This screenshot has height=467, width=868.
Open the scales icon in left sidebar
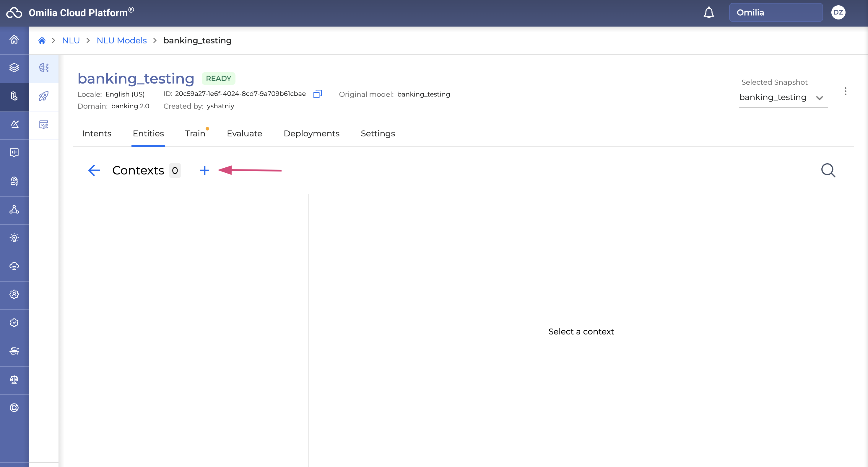point(14,380)
